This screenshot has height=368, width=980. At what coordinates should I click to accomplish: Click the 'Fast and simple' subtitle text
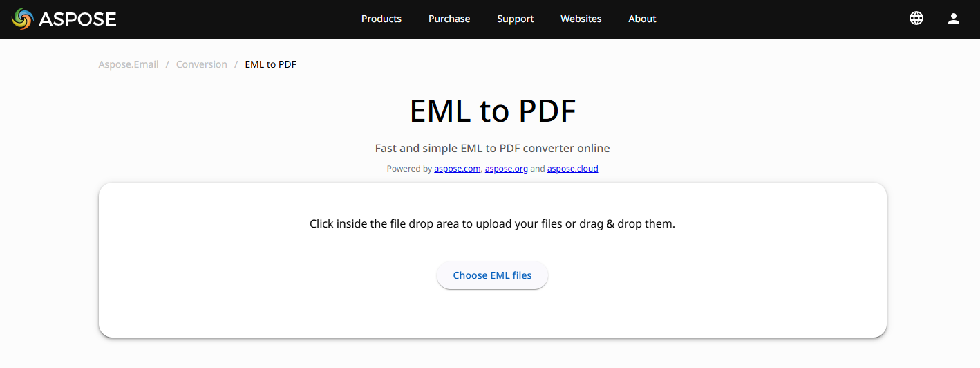point(493,148)
